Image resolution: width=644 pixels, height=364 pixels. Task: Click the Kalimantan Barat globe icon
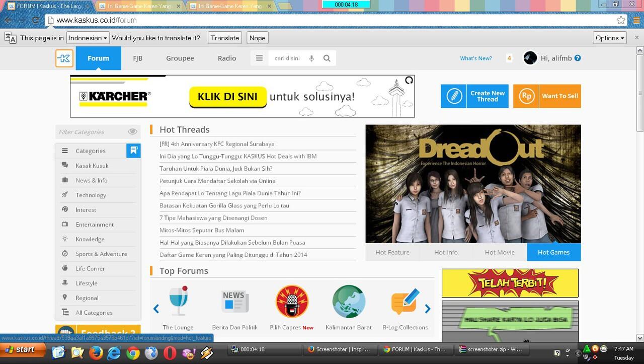(x=349, y=301)
